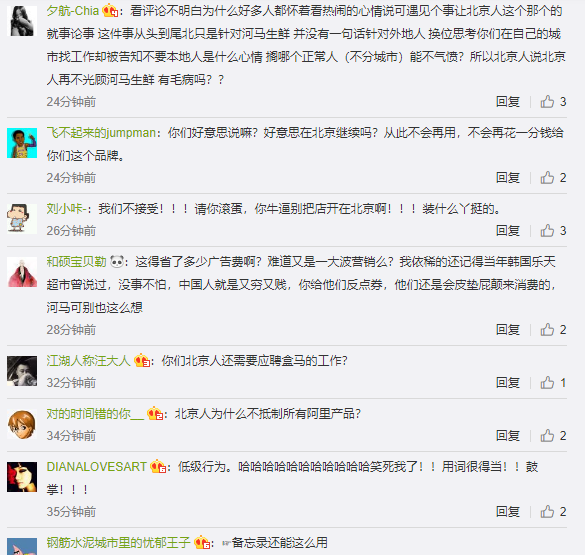Click the crown badge next to DIANALOVESART
This screenshot has height=555, width=585.
pyautogui.click(x=158, y=466)
